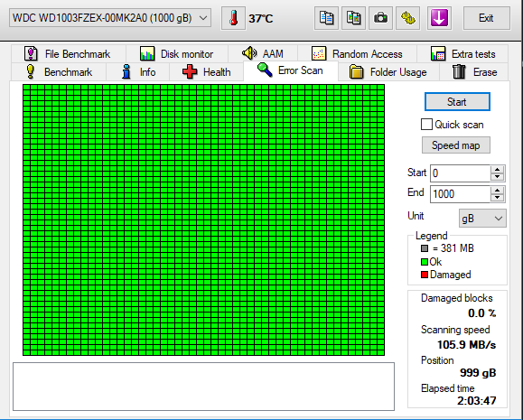Click the Start scan button
The height and width of the screenshot is (420, 523).
pos(457,102)
